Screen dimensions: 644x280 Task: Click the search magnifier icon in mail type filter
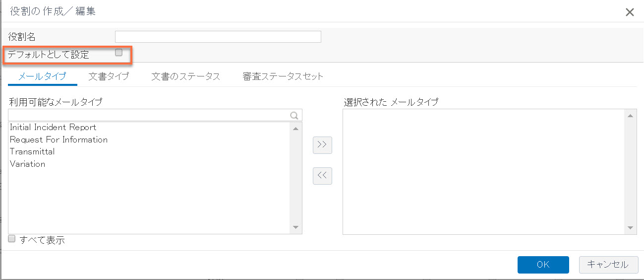294,115
